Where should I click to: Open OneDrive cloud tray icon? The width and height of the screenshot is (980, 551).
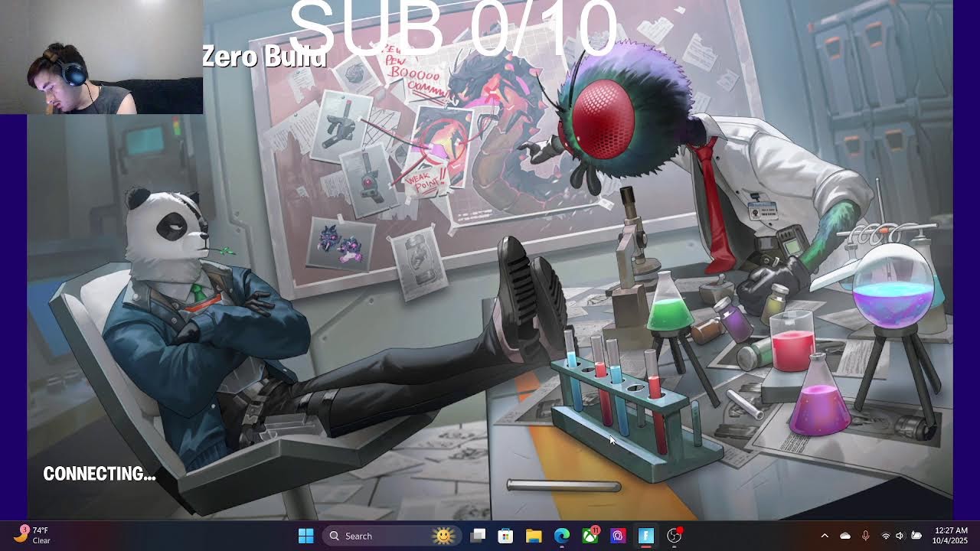[x=845, y=536]
